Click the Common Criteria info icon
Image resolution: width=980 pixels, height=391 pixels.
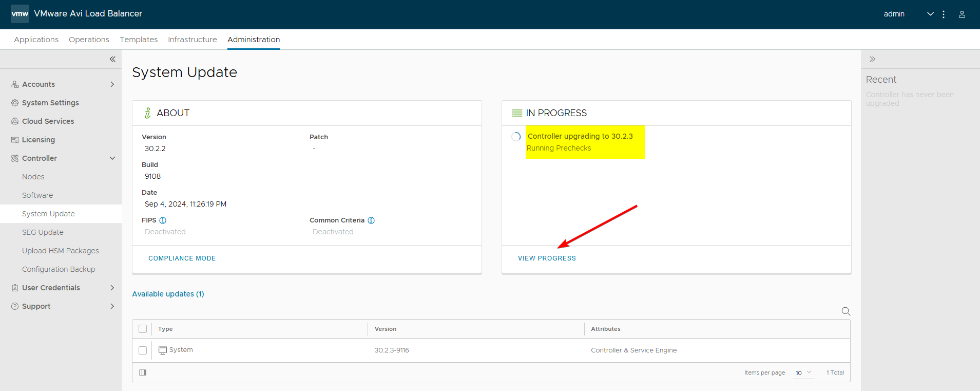371,220
